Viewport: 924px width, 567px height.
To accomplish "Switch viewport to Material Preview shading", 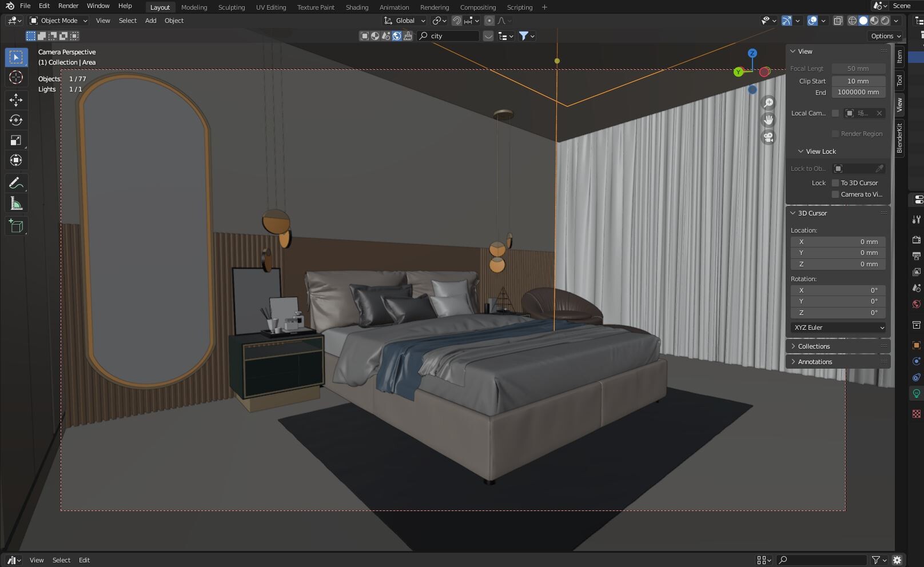I will tap(874, 21).
